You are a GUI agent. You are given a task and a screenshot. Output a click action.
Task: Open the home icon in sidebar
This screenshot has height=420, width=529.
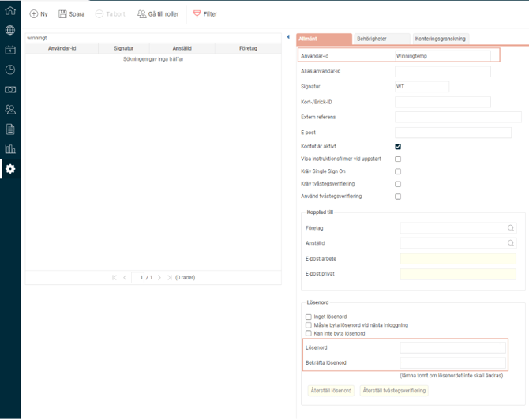click(10, 11)
